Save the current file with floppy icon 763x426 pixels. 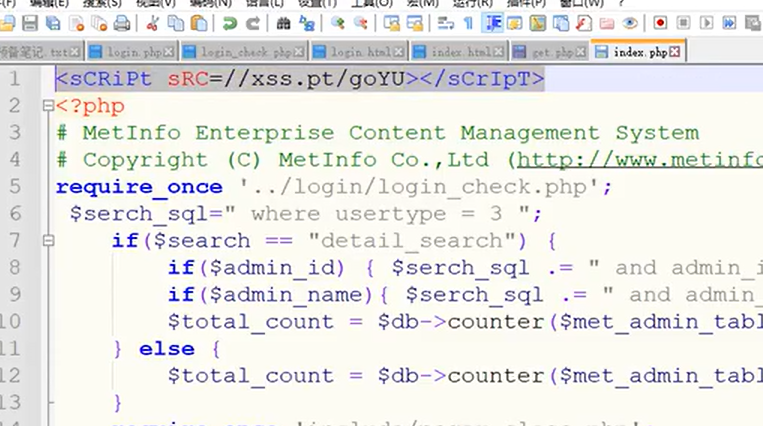click(30, 23)
